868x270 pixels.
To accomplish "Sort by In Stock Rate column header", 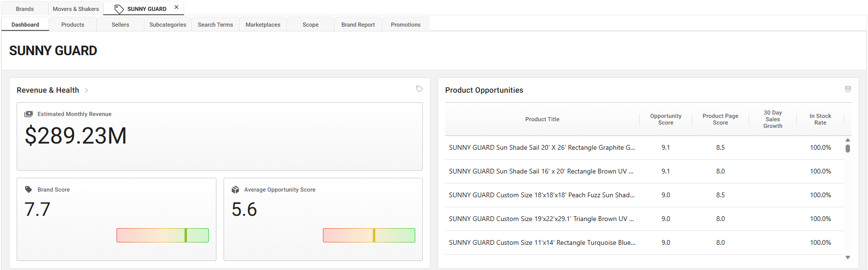I will (x=820, y=119).
